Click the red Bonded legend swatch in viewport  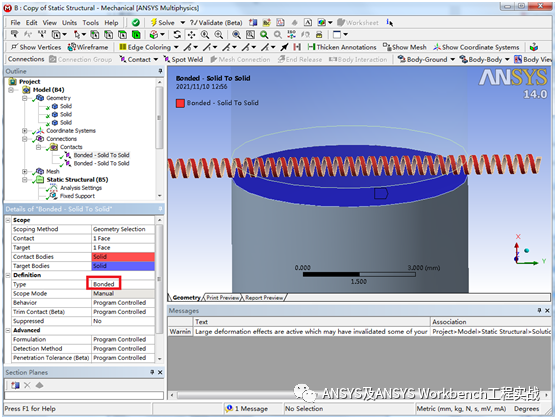pos(180,103)
